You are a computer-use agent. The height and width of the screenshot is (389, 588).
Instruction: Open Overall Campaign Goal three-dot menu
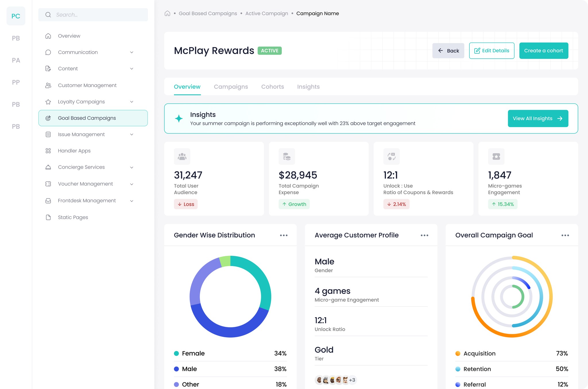[565, 235]
